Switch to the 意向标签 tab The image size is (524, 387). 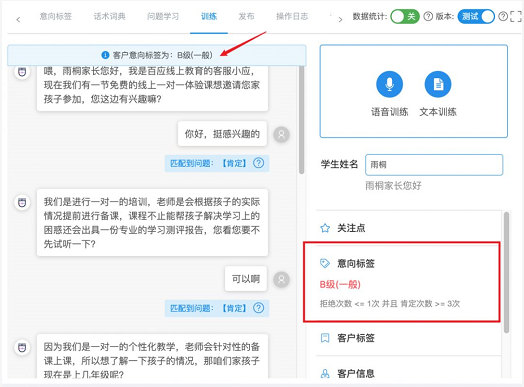point(55,16)
